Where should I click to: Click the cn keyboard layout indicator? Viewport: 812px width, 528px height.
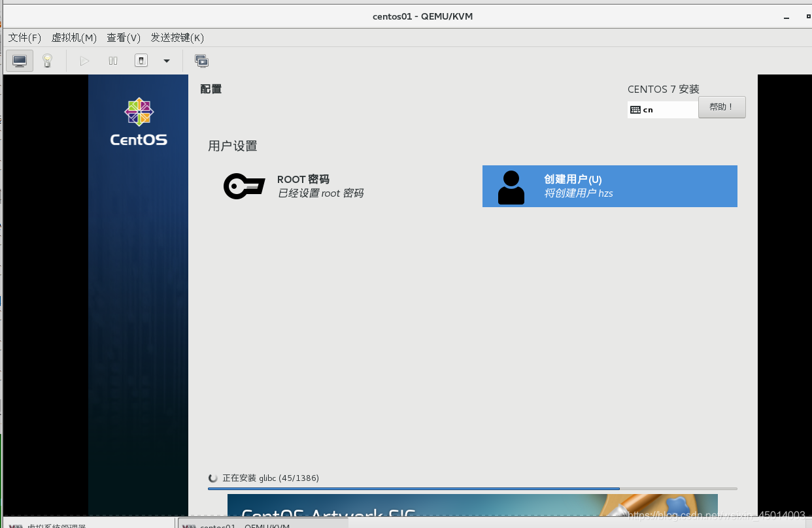point(663,110)
